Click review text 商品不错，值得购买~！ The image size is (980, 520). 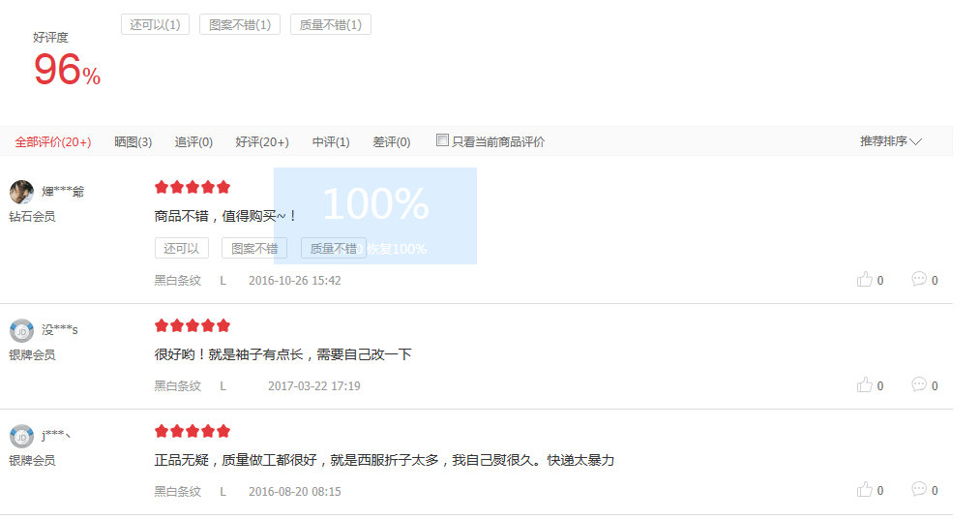[x=225, y=216]
